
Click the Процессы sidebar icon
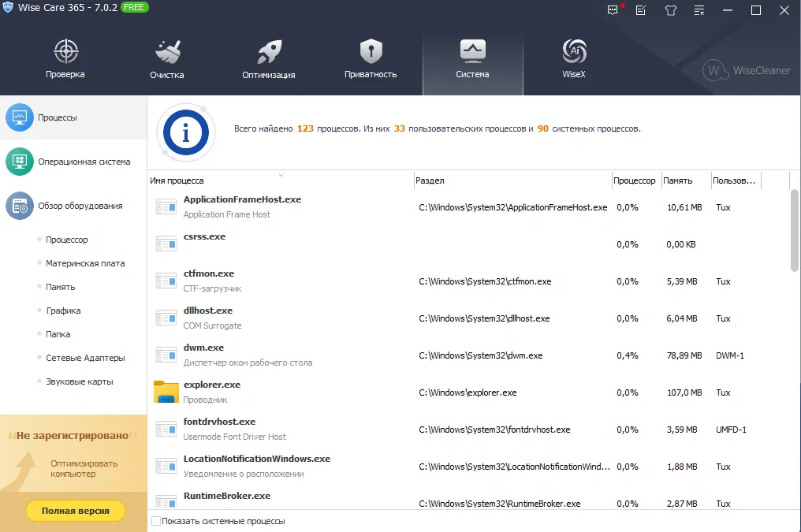[20, 117]
